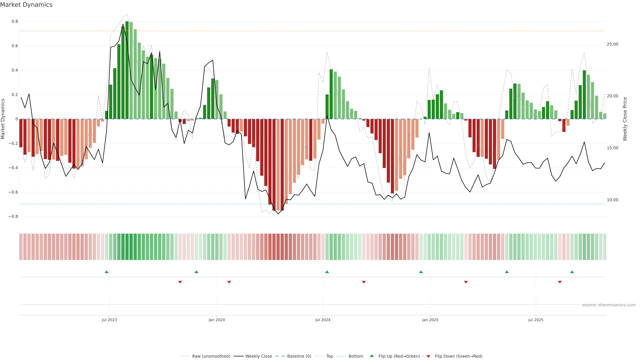Click the Market Dynamics chart title

coord(26,5)
